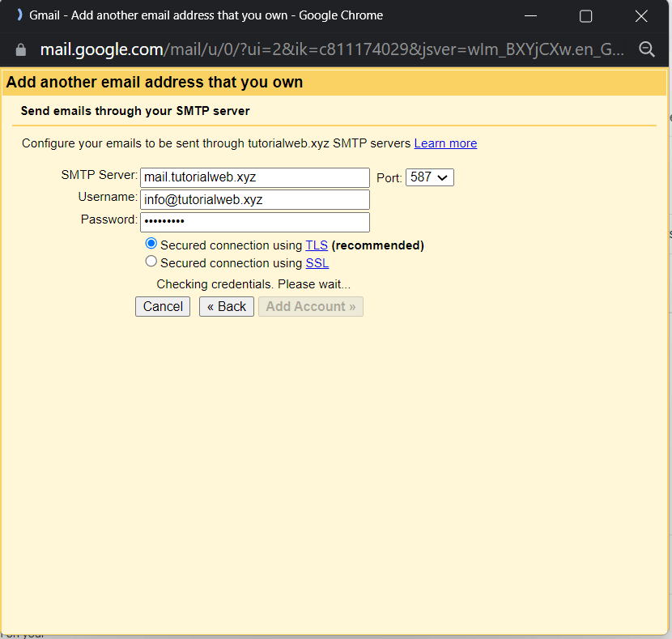Select the TLS secured connection option
Screen dimensions: 672x639
pos(151,245)
